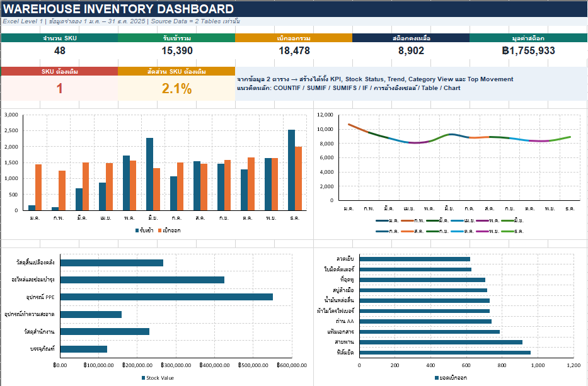
Task: Click the พิล์มยืด top movement bar
Action: (445, 352)
